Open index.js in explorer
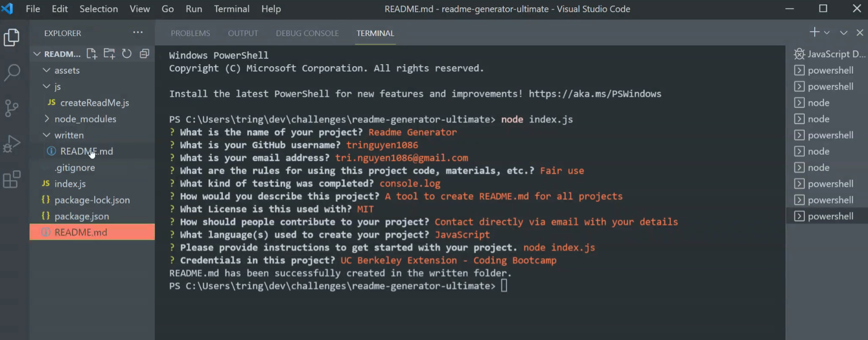The height and width of the screenshot is (340, 868). coord(92,184)
